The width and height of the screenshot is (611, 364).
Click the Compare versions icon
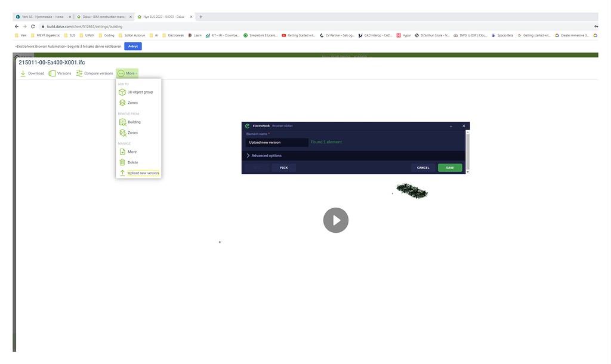point(79,73)
